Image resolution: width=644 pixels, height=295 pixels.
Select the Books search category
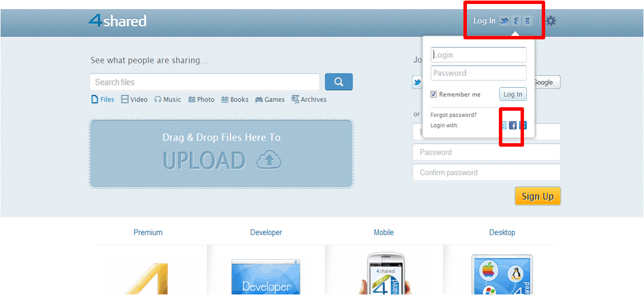[x=235, y=99]
